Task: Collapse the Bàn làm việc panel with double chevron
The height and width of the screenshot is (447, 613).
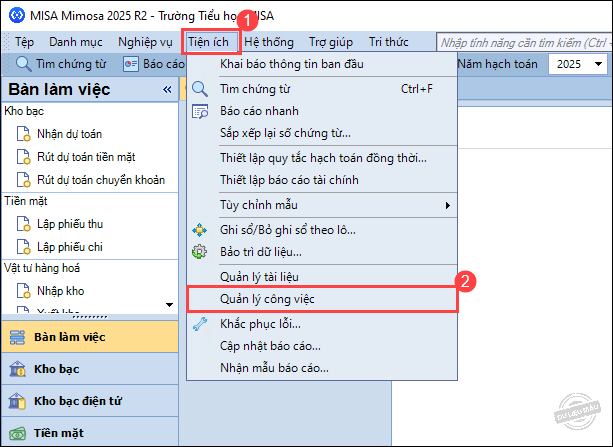Action: [x=167, y=90]
